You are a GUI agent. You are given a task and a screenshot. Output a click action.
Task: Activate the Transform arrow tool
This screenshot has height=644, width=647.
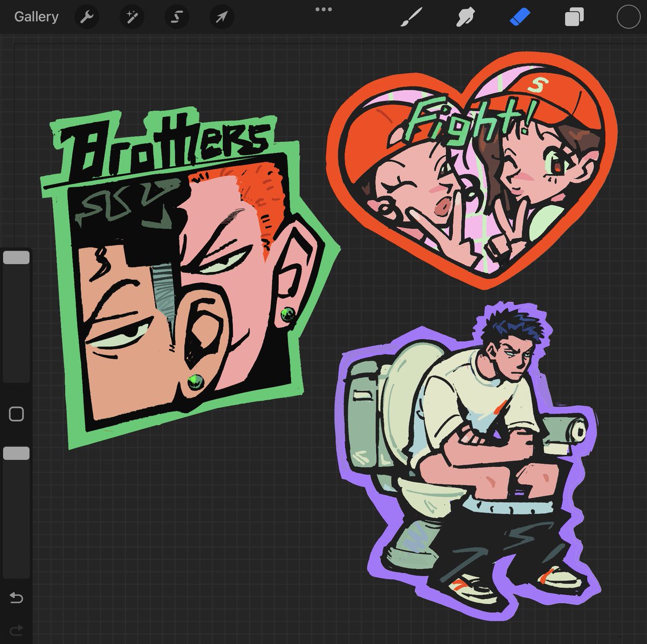coord(221,16)
